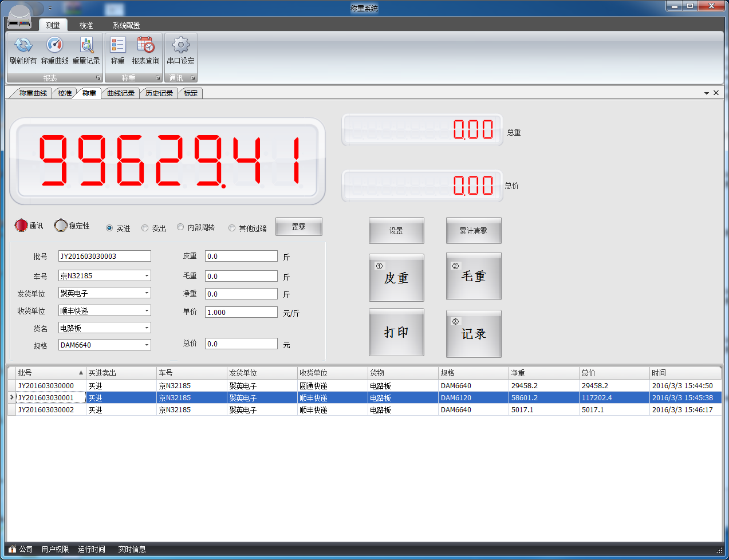
Task: Select the 其他过磅 radio button
Action: point(232,228)
